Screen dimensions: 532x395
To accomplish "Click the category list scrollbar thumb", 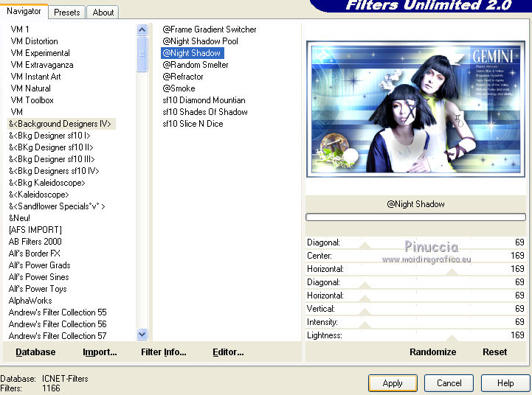I will tap(142, 54).
